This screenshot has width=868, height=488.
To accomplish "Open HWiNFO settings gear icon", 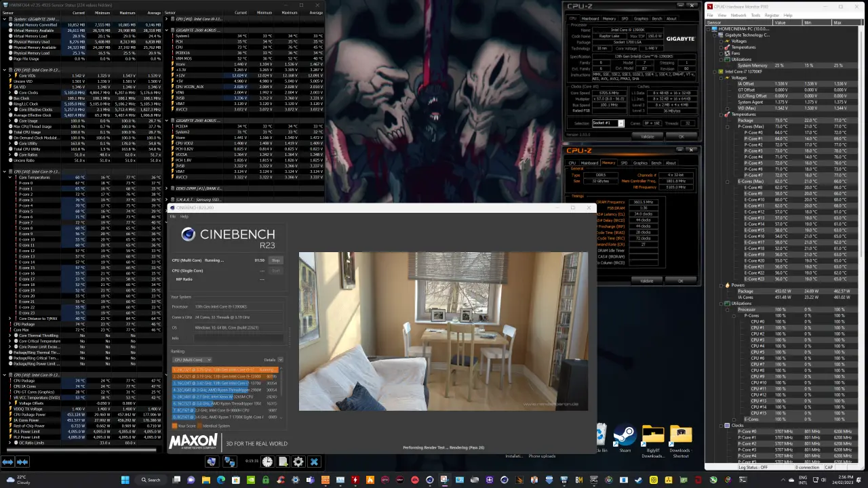I will point(298,462).
